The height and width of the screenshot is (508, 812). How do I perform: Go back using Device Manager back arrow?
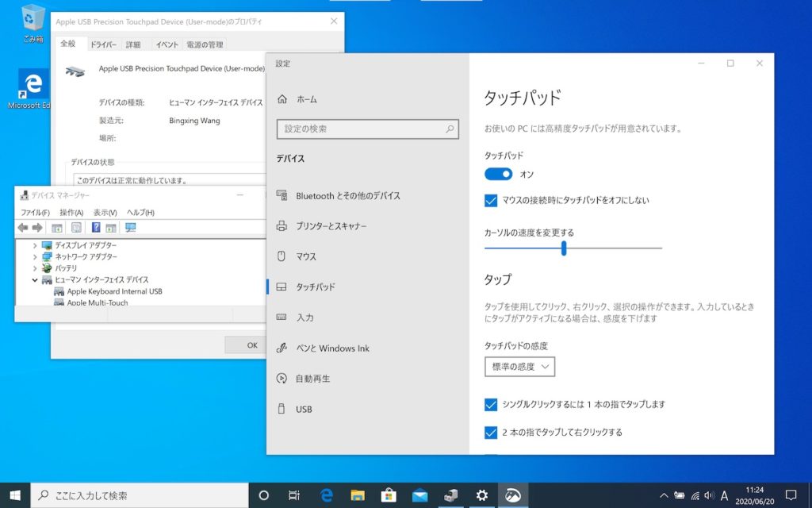point(21,229)
